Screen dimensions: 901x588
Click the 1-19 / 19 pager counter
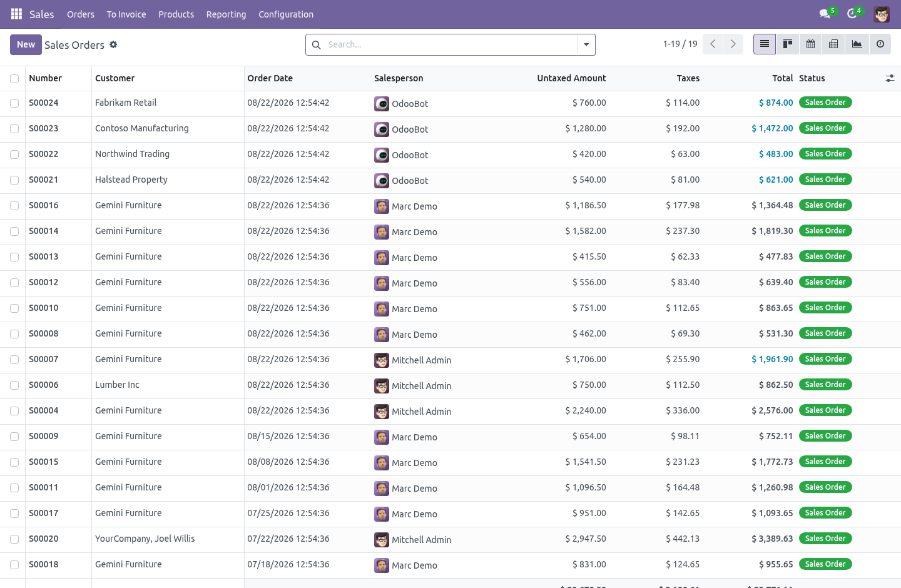tap(680, 44)
